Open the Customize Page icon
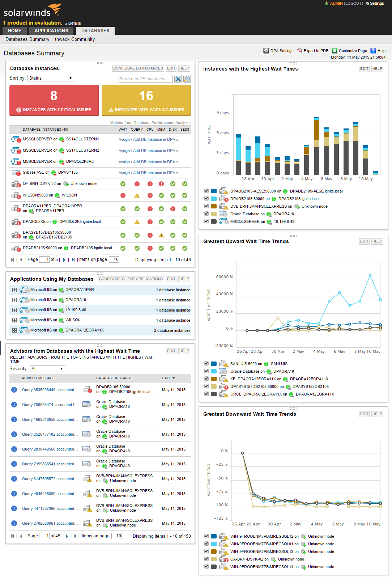The height and width of the screenshot is (579, 392). click(x=335, y=51)
